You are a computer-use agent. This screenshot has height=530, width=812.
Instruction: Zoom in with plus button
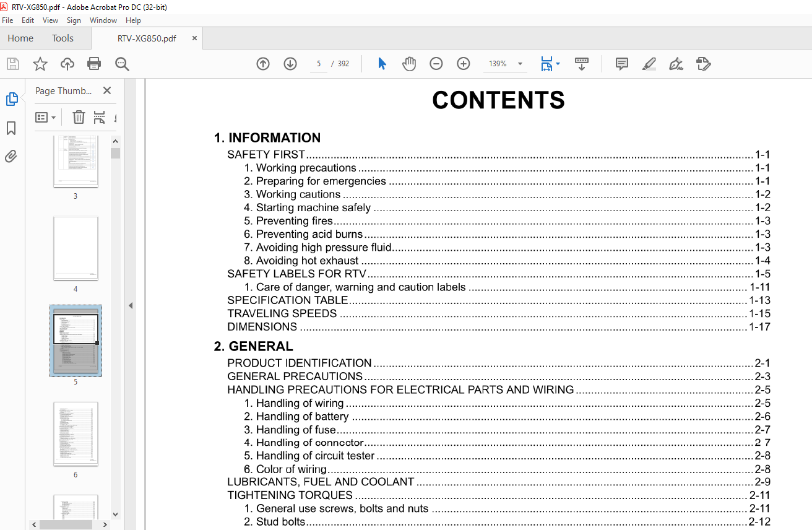[464, 64]
